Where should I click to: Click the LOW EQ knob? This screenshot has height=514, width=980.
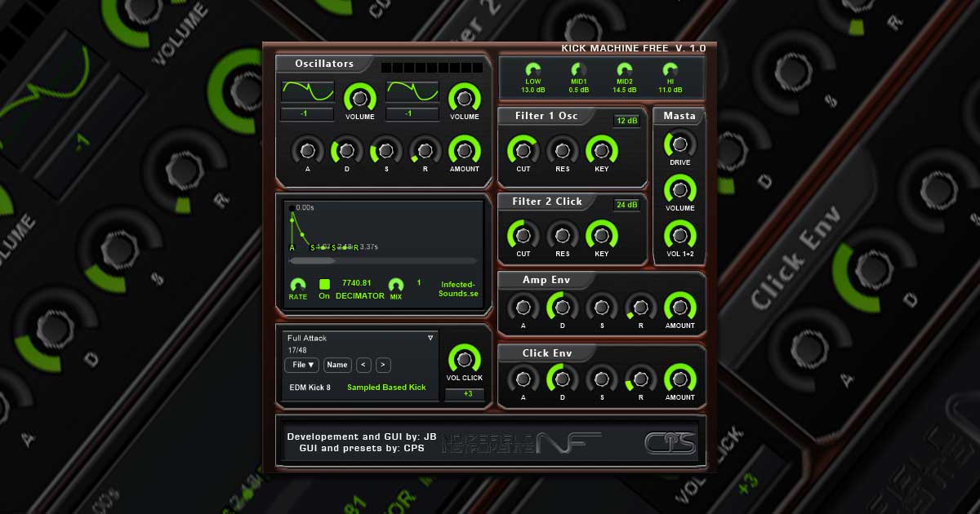point(533,71)
